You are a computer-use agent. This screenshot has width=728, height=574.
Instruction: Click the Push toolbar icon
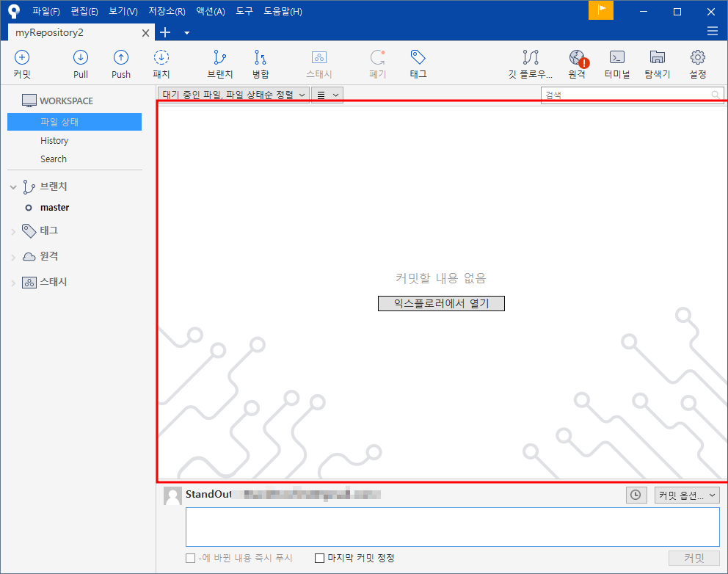pos(120,57)
